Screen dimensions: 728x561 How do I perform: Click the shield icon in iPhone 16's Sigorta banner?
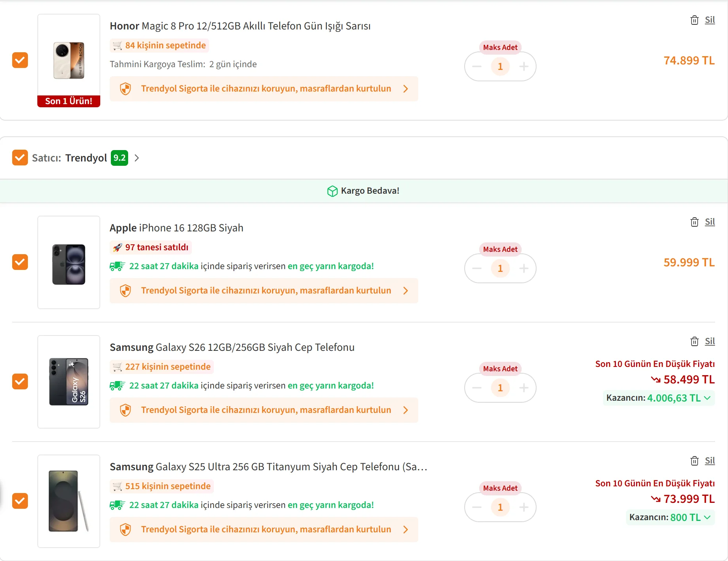pos(125,291)
